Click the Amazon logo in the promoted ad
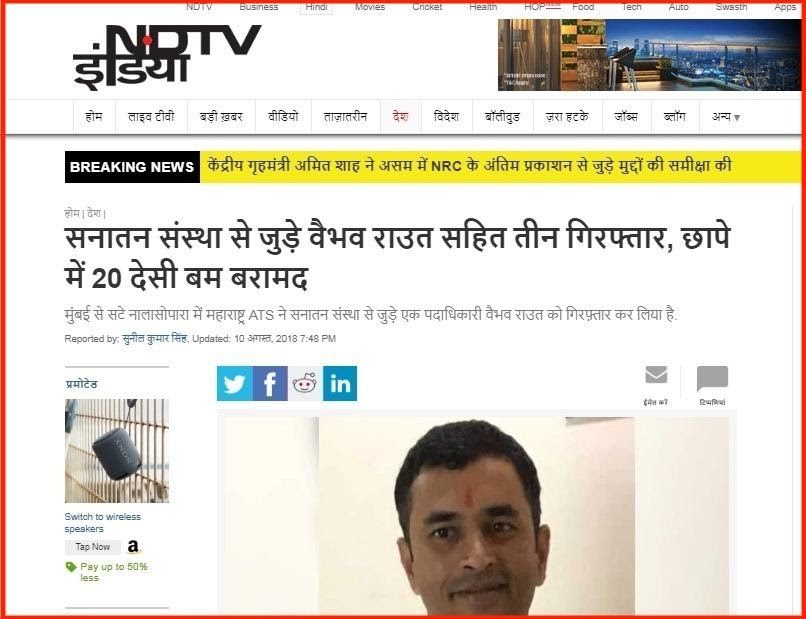 [133, 547]
